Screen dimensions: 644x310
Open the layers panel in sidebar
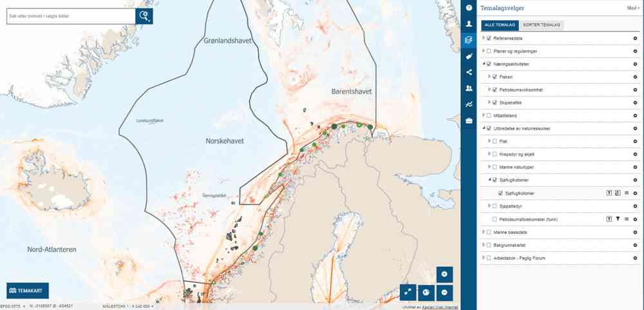coord(469,40)
